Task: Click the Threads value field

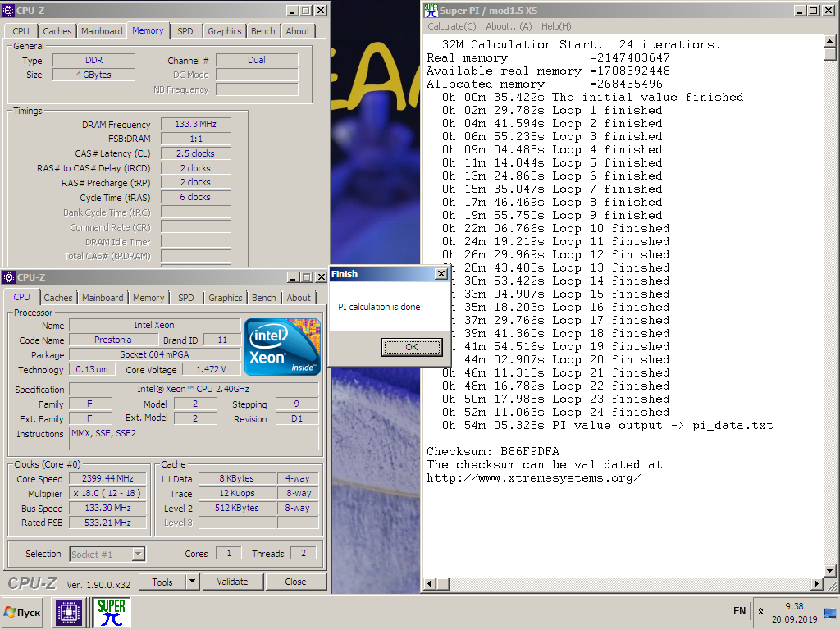Action: 304,554
